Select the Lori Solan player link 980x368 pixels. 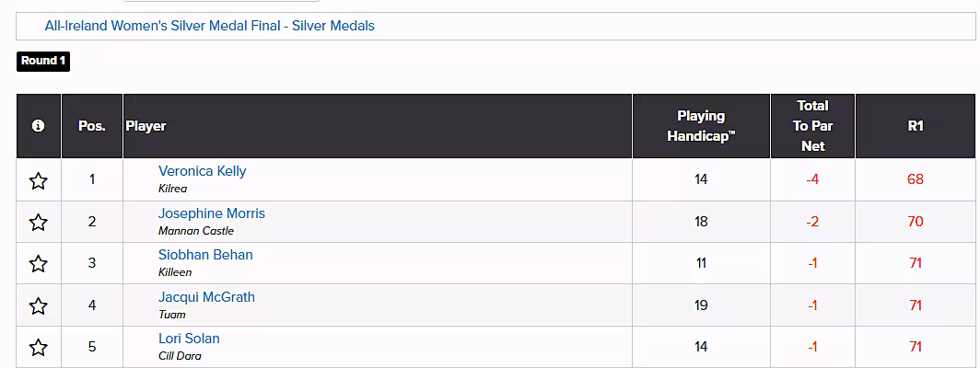coord(189,339)
